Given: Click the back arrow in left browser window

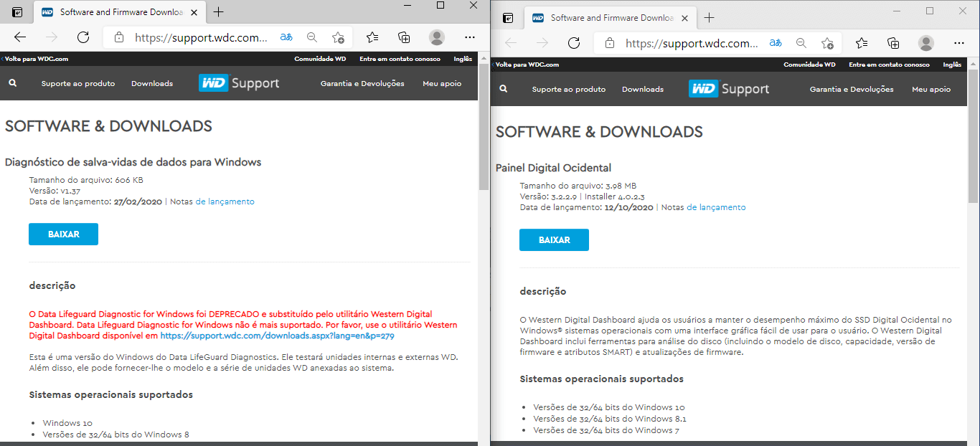Looking at the screenshot, I should pyautogui.click(x=20, y=38).
